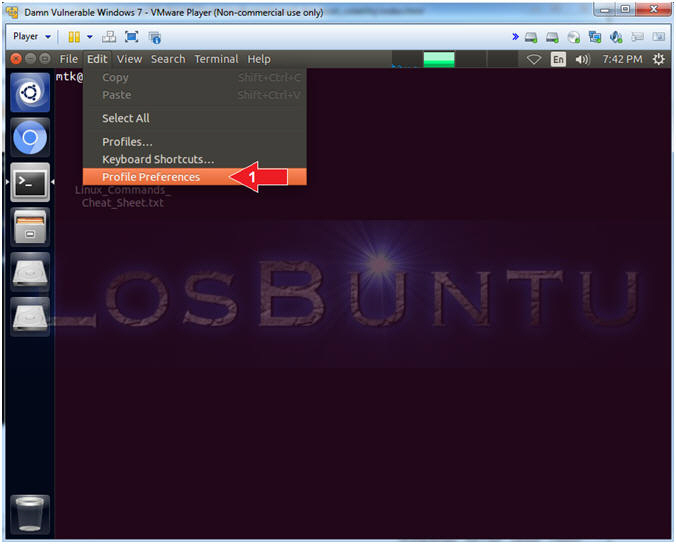The image size is (676, 544).
Task: Click the first hard disk device icon
Action: (x=531, y=38)
